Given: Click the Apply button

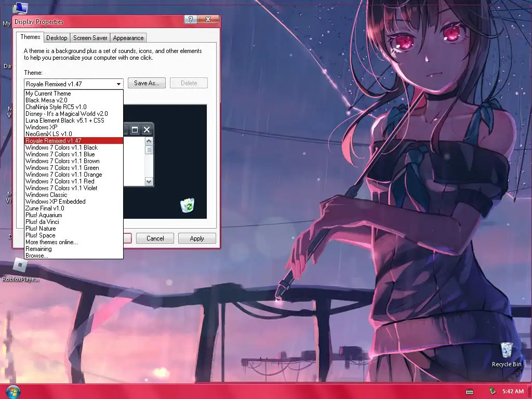Looking at the screenshot, I should tap(197, 238).
